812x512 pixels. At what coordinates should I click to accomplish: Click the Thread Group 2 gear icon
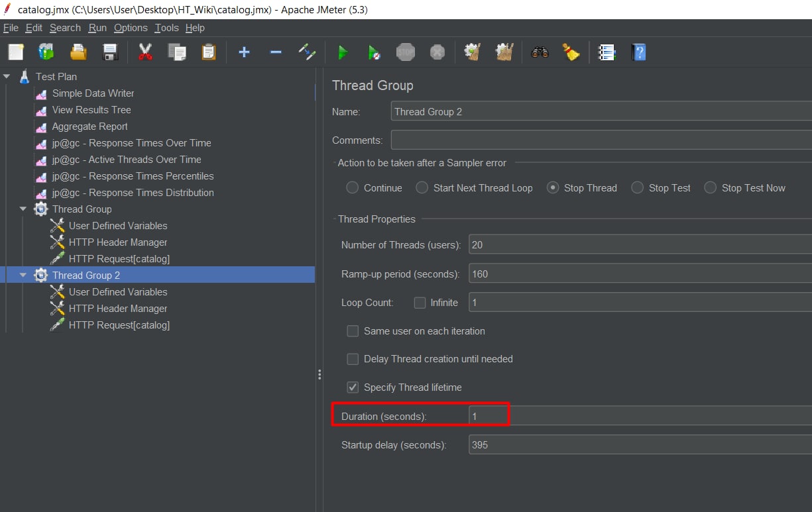[x=41, y=275]
